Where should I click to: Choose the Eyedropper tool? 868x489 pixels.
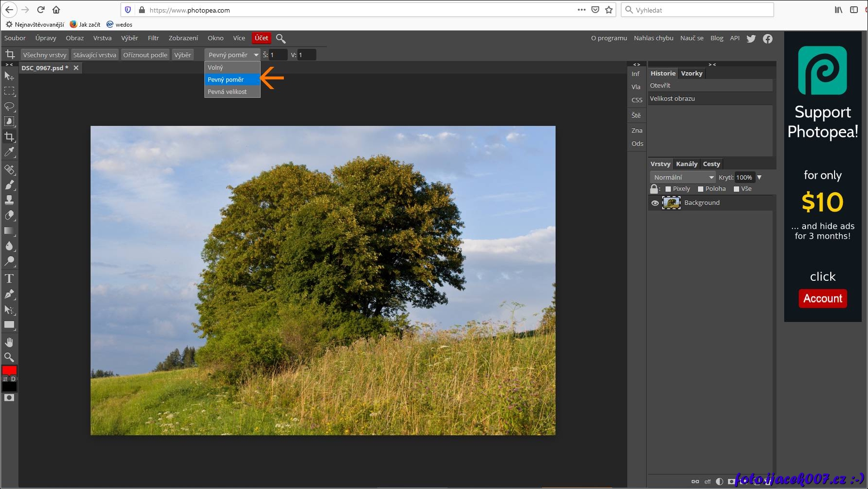pyautogui.click(x=9, y=152)
